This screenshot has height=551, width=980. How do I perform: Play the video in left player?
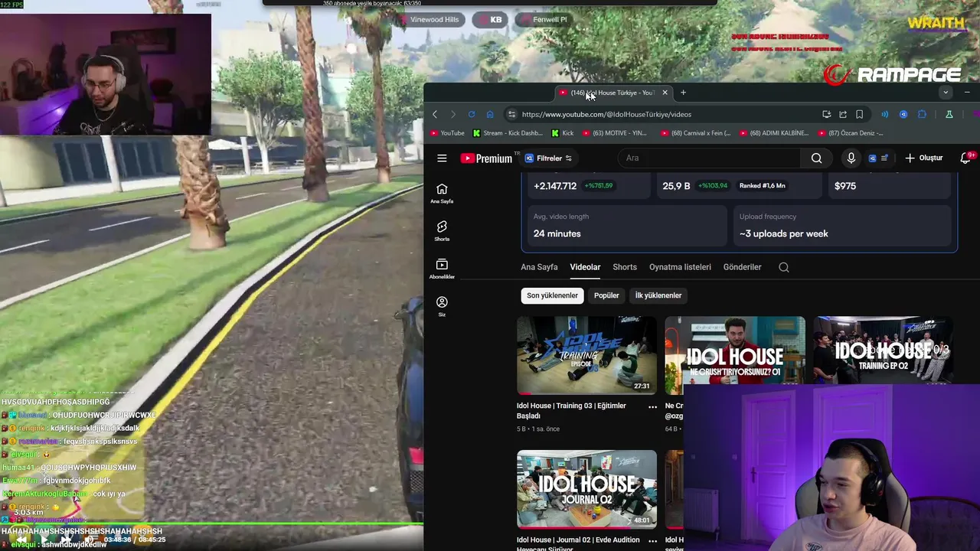pos(44,540)
